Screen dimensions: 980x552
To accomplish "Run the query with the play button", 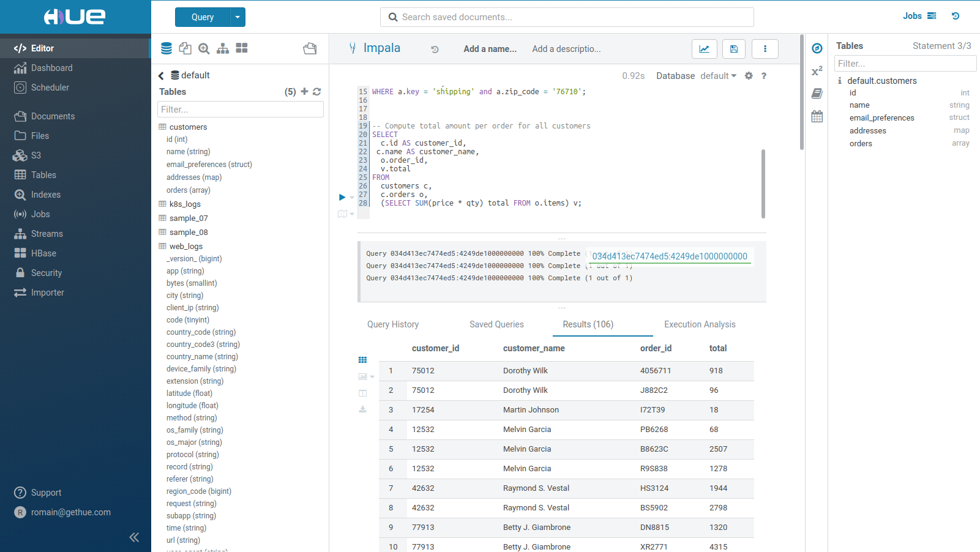I will 342,196.
